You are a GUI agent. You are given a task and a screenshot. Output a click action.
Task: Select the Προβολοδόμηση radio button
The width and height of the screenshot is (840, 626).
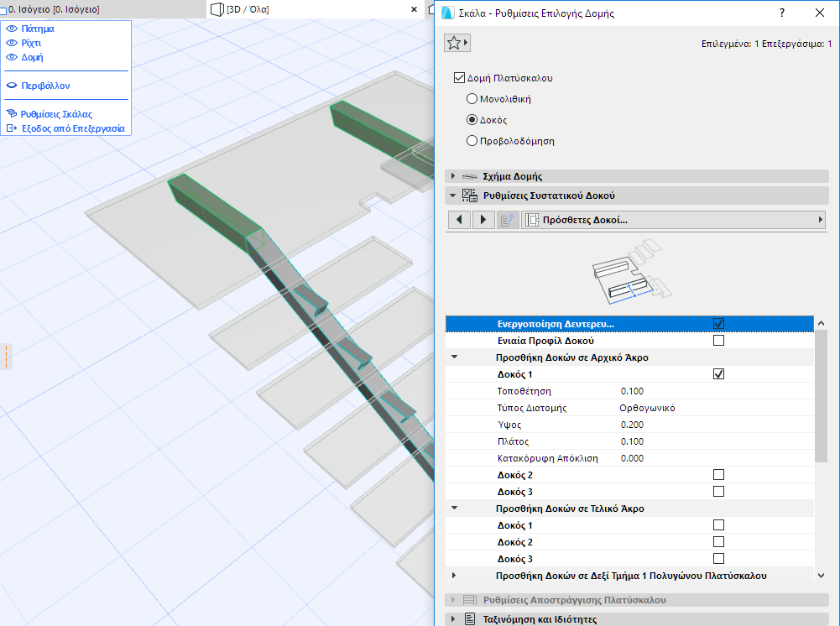click(472, 141)
